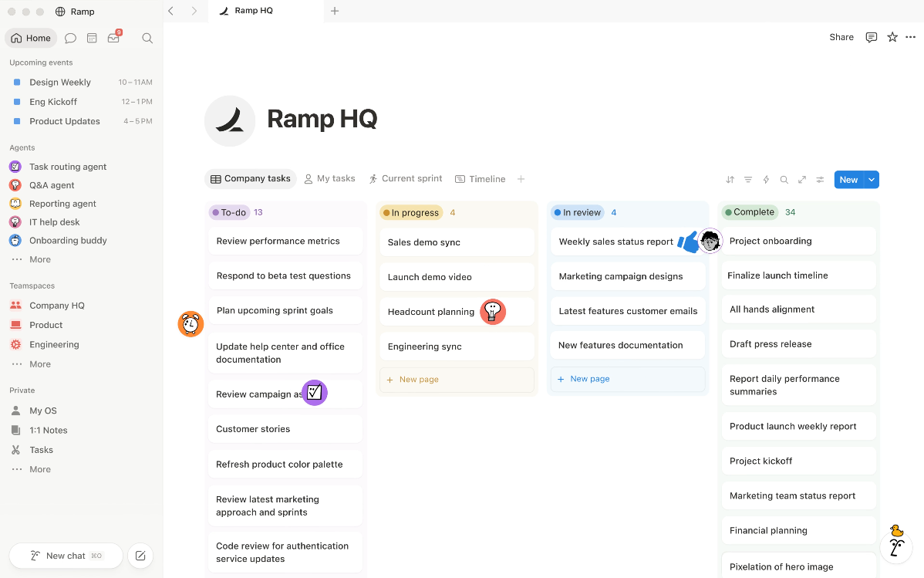Add New page in In review column
Screen dimensions: 924x578
[x=628, y=379]
